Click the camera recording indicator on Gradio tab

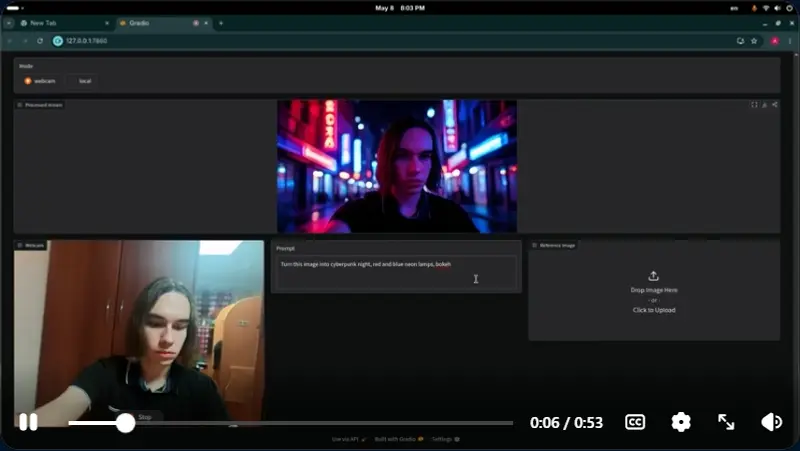(x=196, y=23)
